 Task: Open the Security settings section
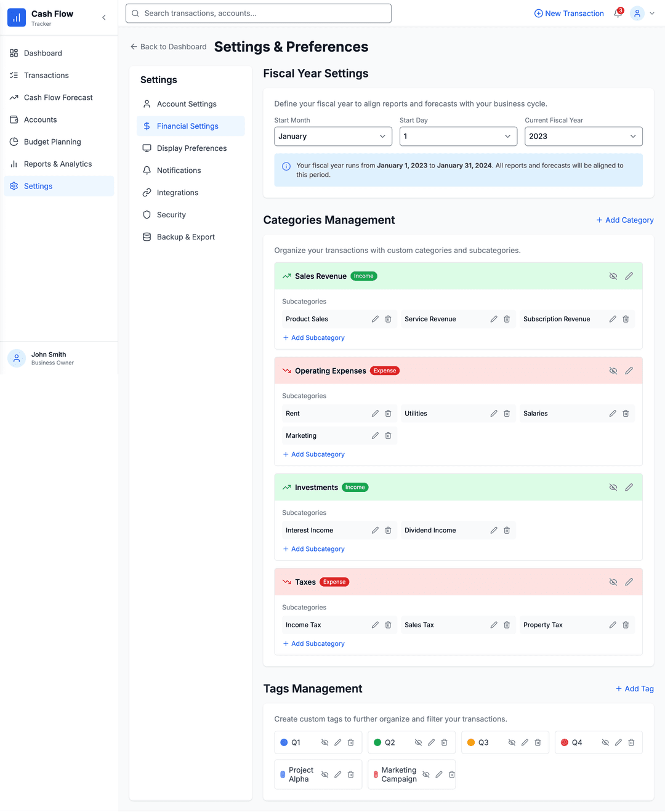point(171,215)
